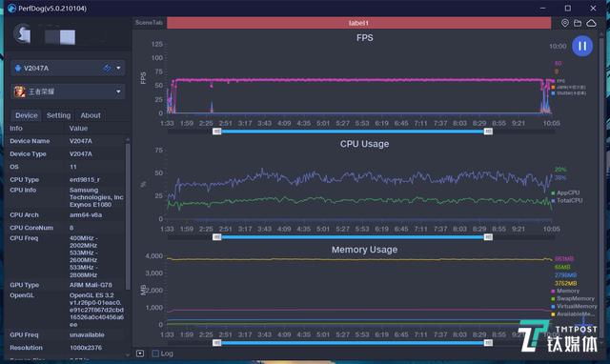Viewport: 610px width, 364px height.
Task: Click the user avatar icon
Action: [x=22, y=33]
